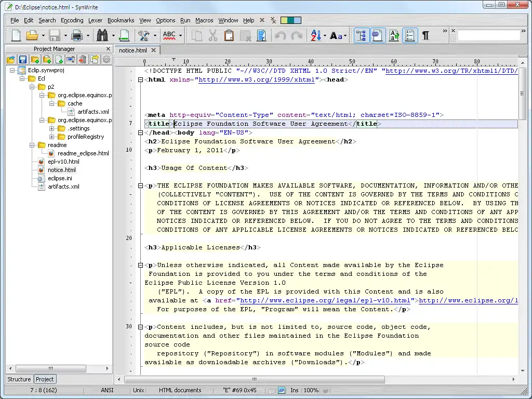Screen dimensions: 532x399
Task: Click the toolbar search input field
Action: click(488, 35)
